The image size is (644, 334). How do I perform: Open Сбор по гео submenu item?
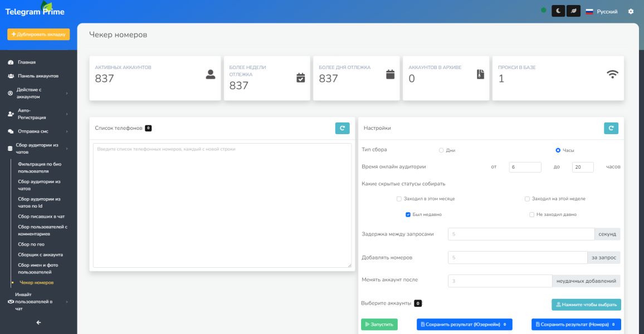coord(31,244)
